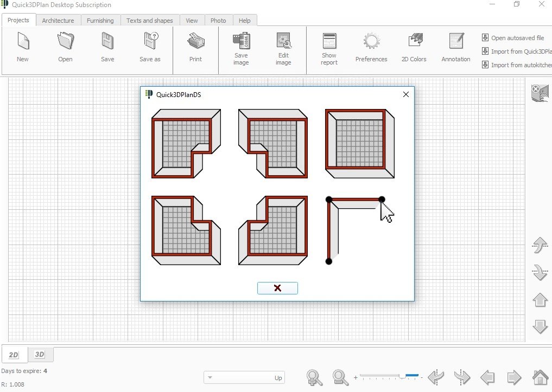552x392 pixels.
Task: Click the 3D box icon in the side panel
Action: click(540, 93)
